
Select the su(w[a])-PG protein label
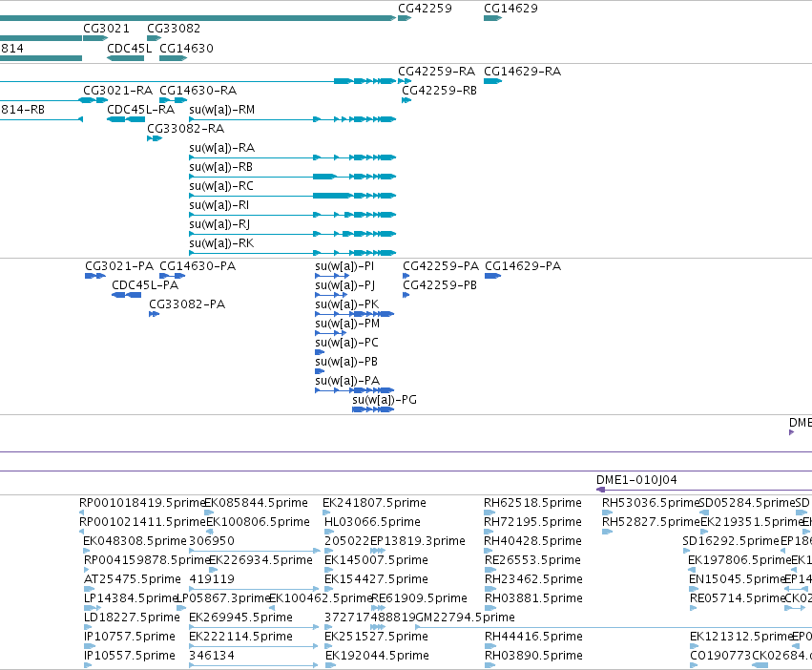pos(385,400)
